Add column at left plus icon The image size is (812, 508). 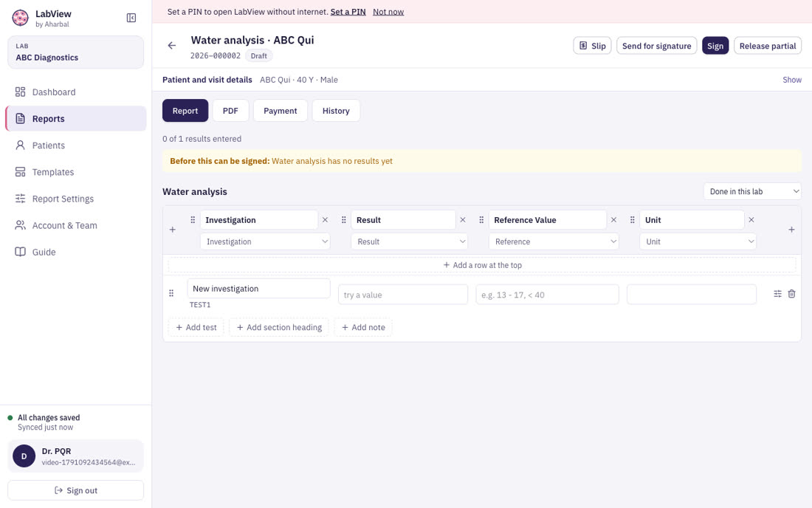tap(173, 230)
